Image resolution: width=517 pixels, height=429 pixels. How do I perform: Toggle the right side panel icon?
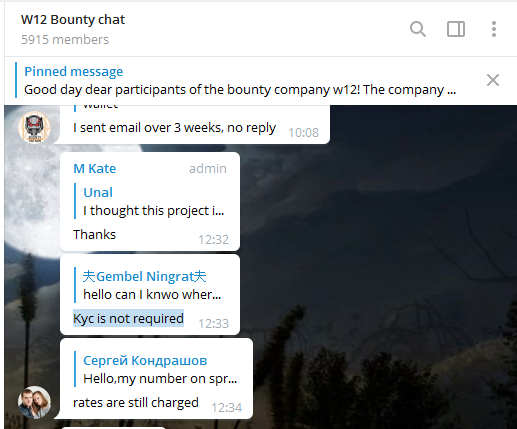456,29
